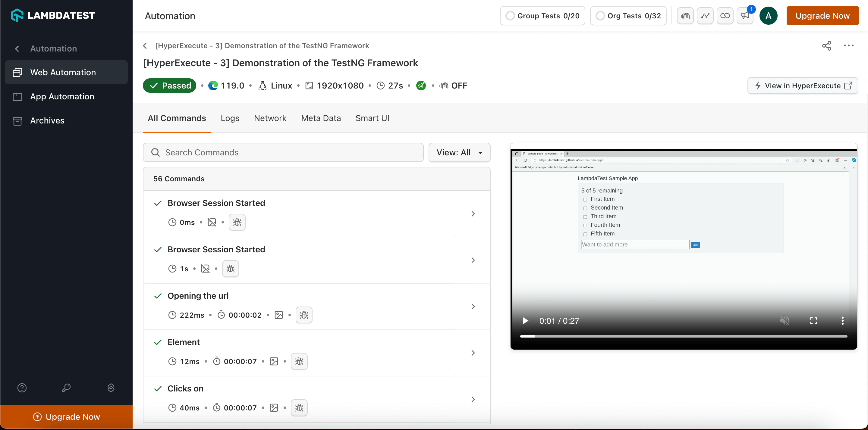868x430 pixels.
Task: Select the All Commands tab
Action: (x=177, y=118)
